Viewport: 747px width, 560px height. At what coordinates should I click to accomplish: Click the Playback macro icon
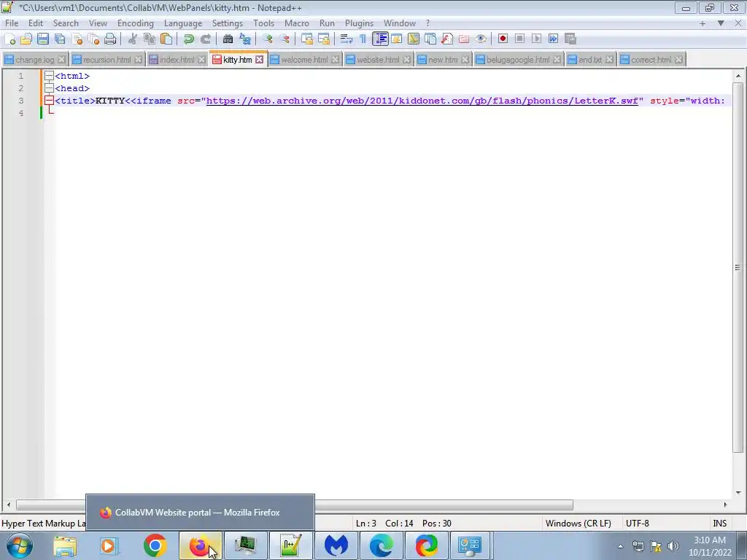536,39
